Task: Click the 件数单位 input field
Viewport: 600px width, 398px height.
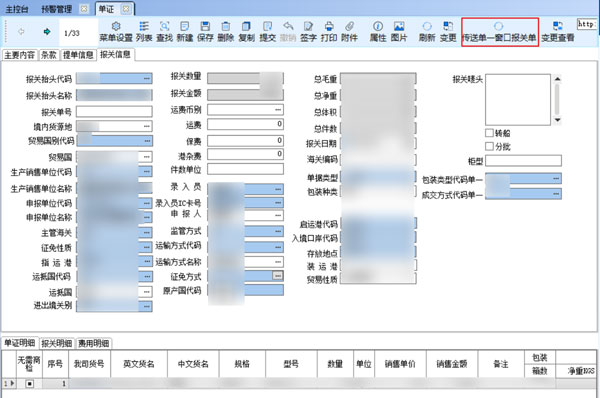Action: pos(245,169)
